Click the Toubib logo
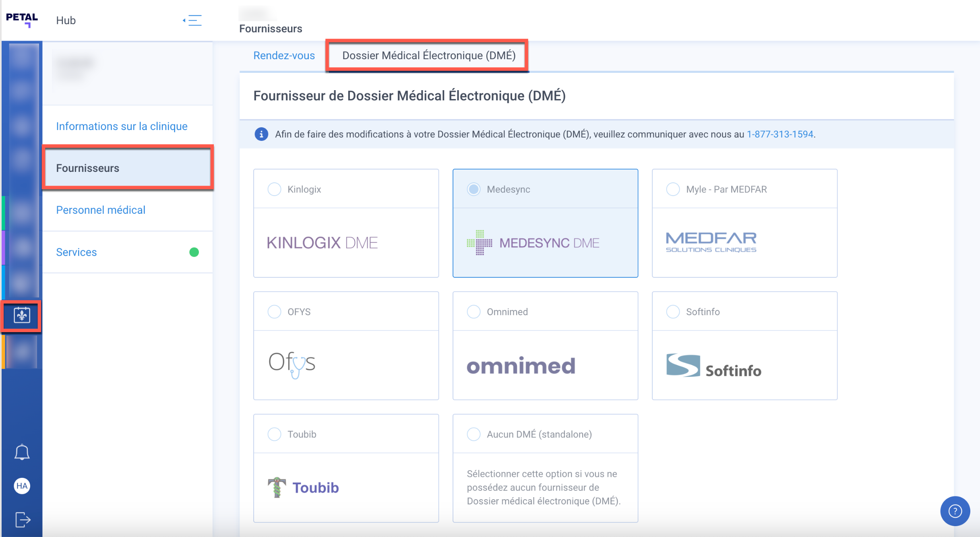The image size is (980, 537). click(304, 487)
